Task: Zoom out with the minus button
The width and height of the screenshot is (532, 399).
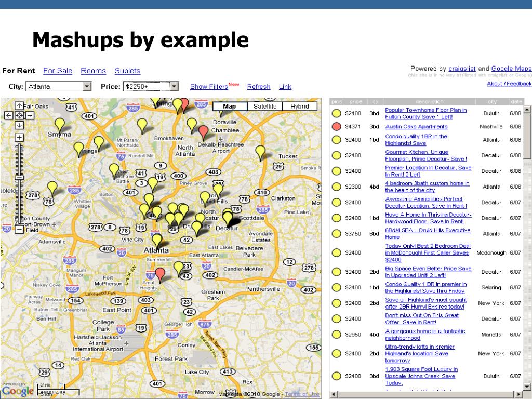Action: click(x=19, y=230)
